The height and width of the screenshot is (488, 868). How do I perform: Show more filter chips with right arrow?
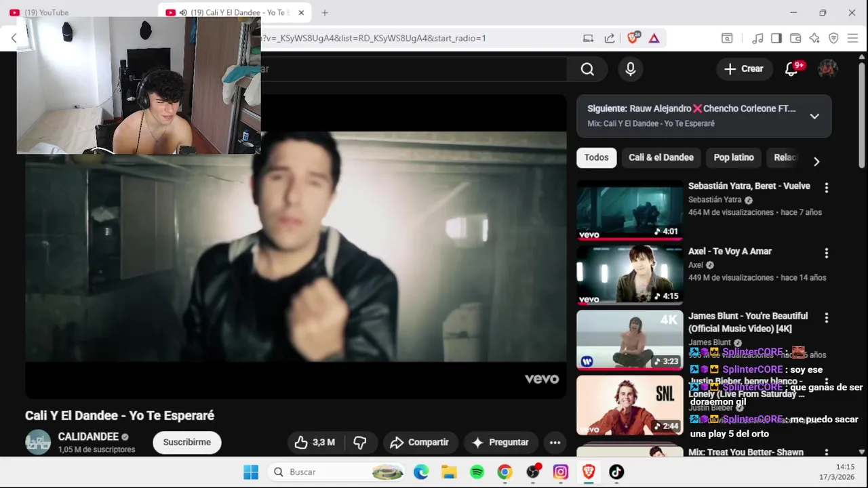pos(816,161)
